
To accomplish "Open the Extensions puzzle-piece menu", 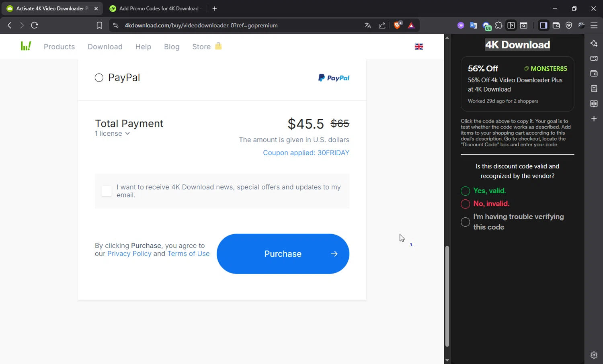I will pyautogui.click(x=499, y=25).
